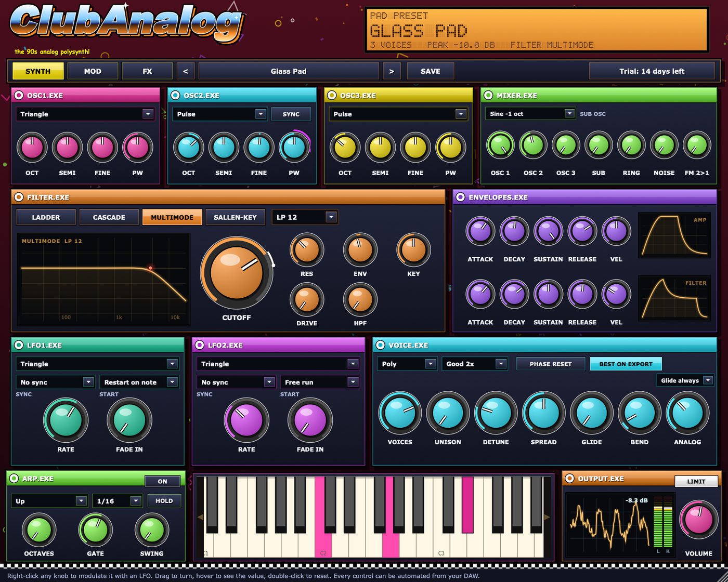
Task: Click the FILTER envelope graph
Action: coord(674,298)
